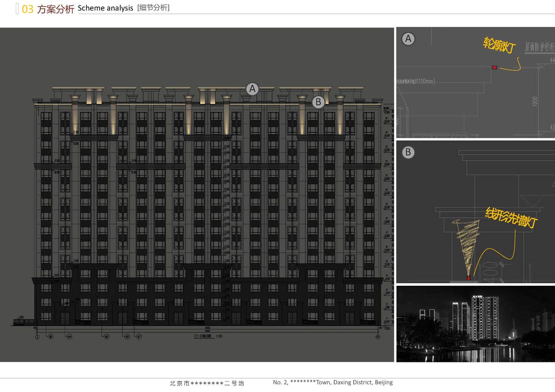This screenshot has height=392, width=555.
Task: Click the 屋面防护栏杆 annotation in detail A
Action: (540, 47)
